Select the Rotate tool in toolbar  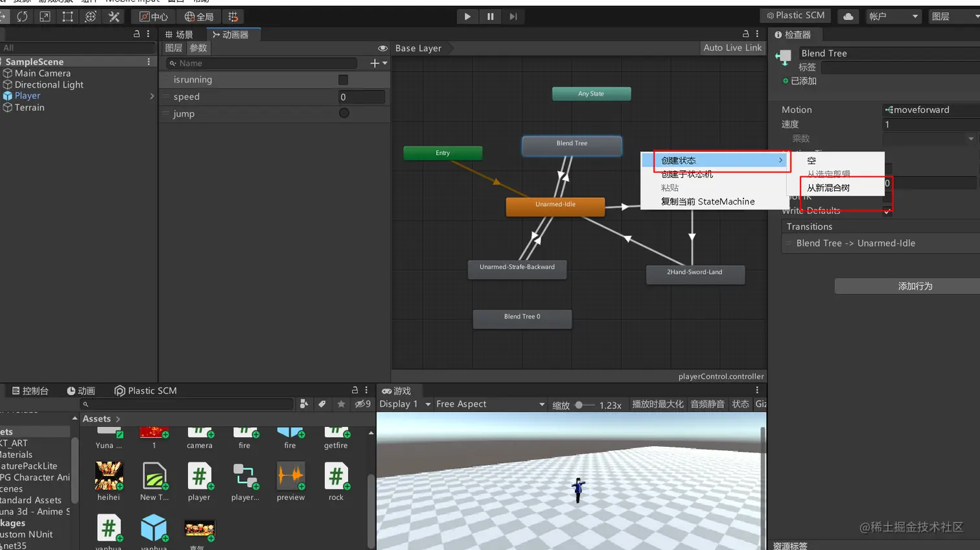(x=22, y=16)
